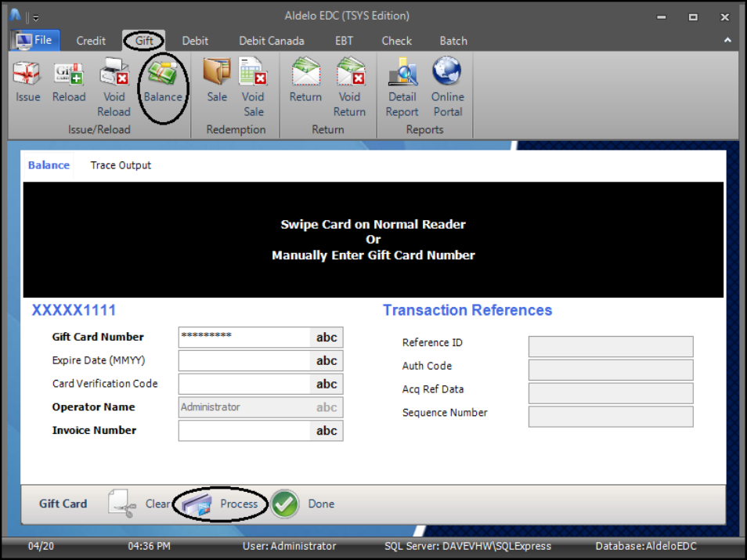Open the Check ribbon tab

coord(396,41)
